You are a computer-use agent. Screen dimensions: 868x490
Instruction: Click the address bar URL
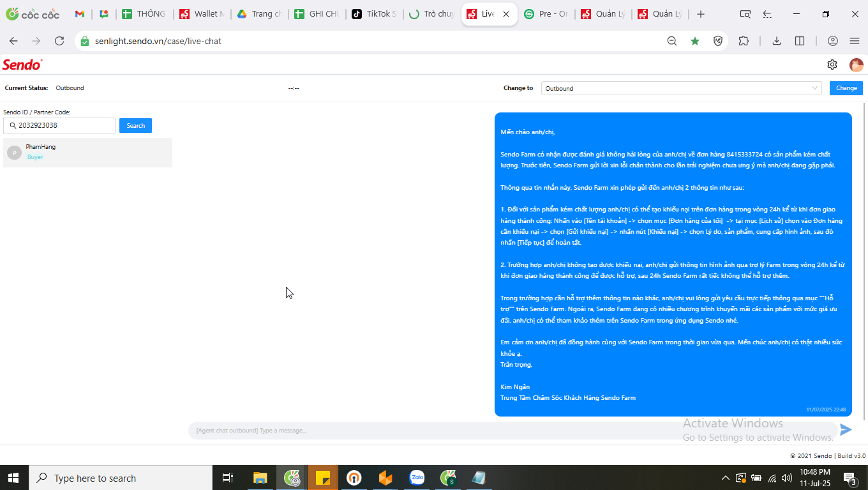click(158, 41)
